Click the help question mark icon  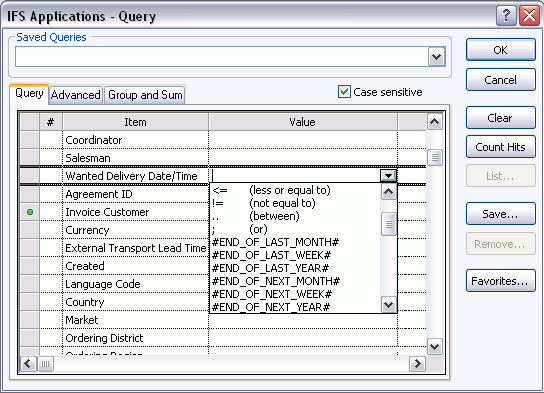pos(506,16)
